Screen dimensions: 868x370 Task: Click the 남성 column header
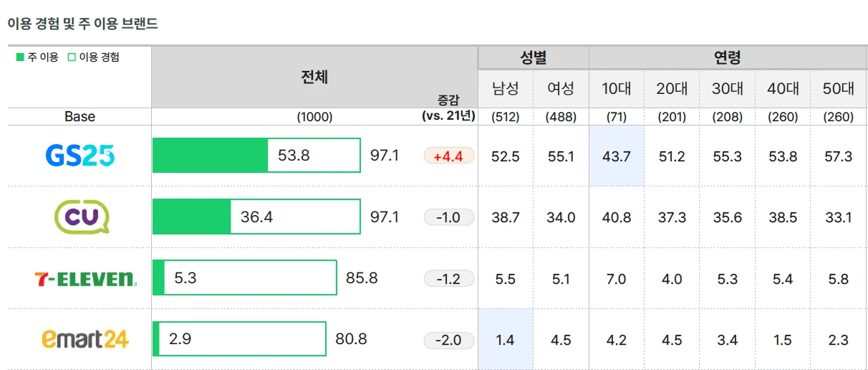pos(506,89)
